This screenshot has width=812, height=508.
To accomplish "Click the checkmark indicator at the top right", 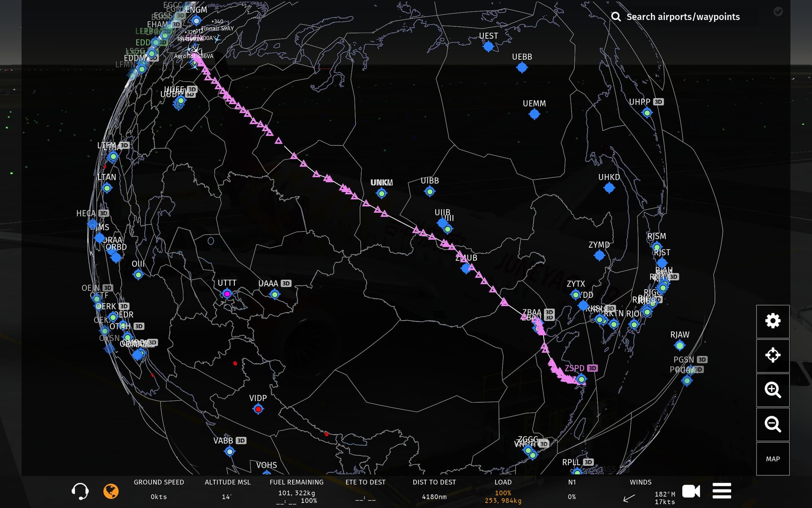I will [x=778, y=12].
